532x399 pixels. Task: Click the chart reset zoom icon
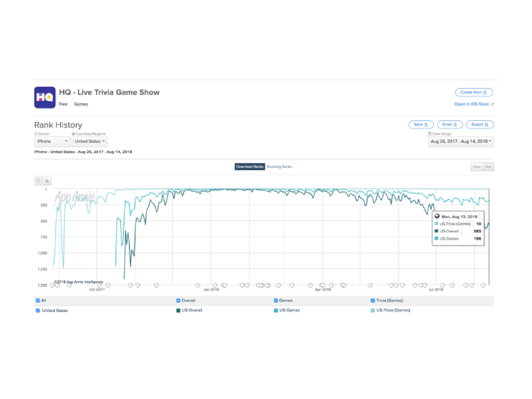(x=38, y=181)
